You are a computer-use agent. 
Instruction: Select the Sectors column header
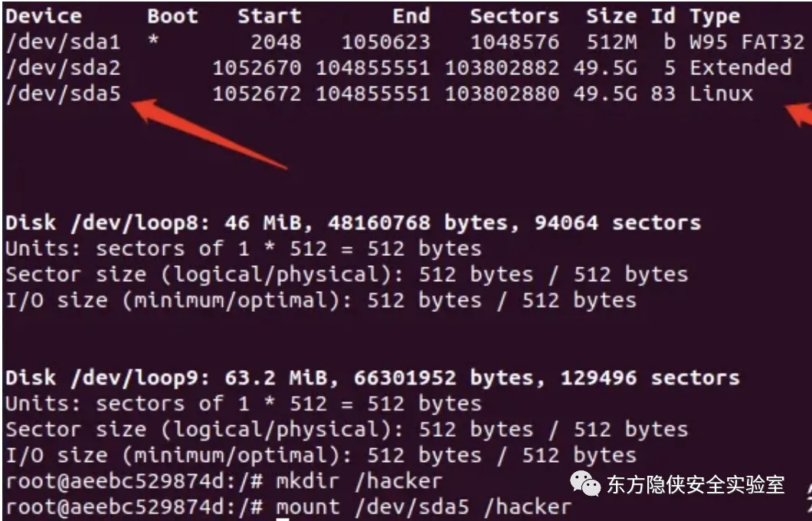pyautogui.click(x=514, y=16)
